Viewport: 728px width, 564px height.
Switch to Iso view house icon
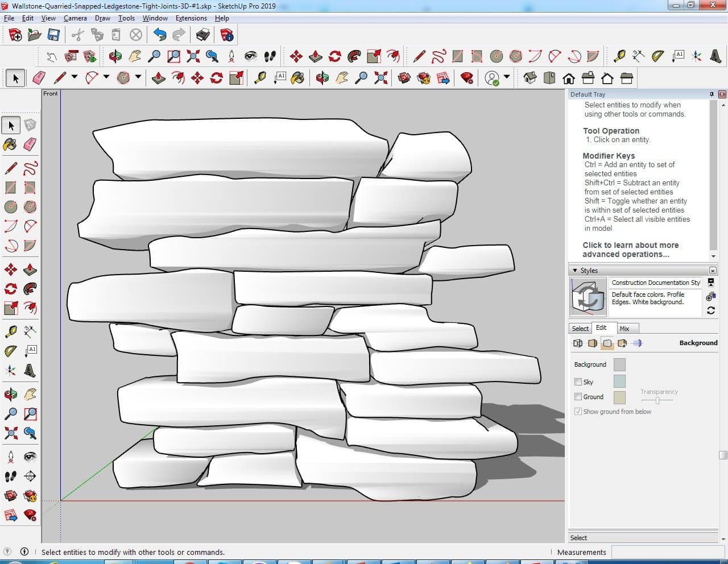click(530, 78)
